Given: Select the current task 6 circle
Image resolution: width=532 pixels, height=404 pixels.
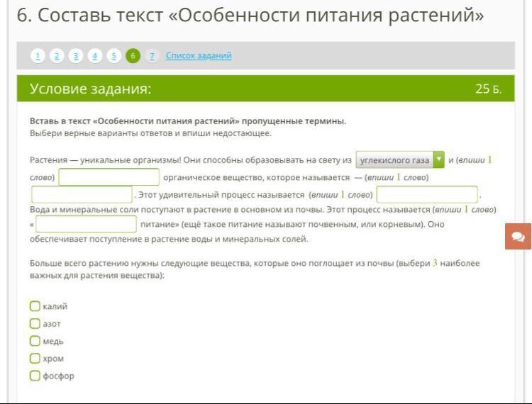Looking at the screenshot, I should coord(133,56).
